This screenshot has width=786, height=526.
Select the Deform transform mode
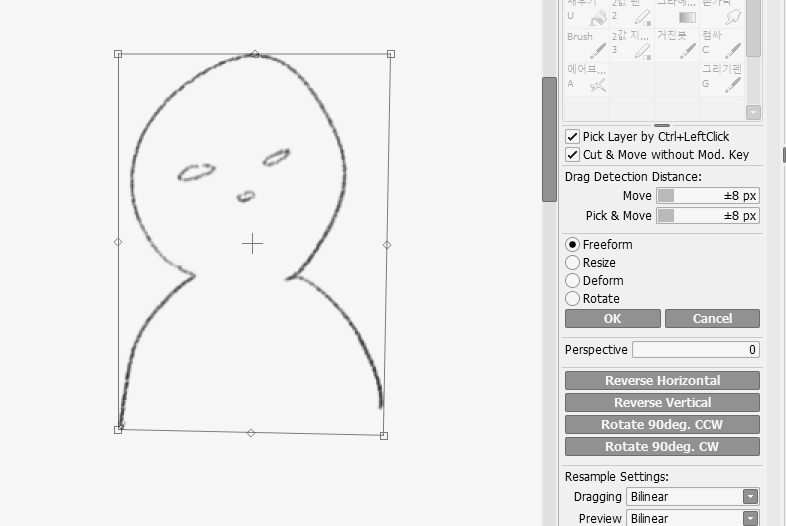click(572, 281)
